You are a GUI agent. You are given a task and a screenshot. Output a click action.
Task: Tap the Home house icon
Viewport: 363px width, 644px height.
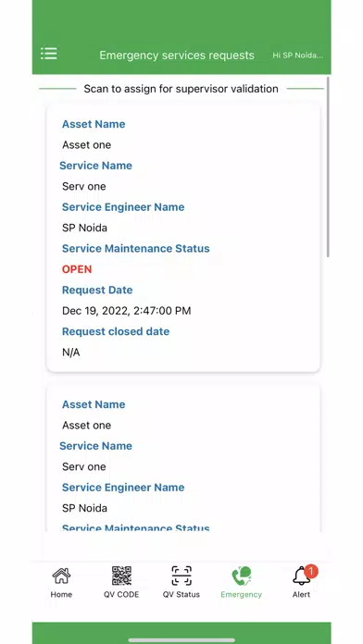(61, 576)
